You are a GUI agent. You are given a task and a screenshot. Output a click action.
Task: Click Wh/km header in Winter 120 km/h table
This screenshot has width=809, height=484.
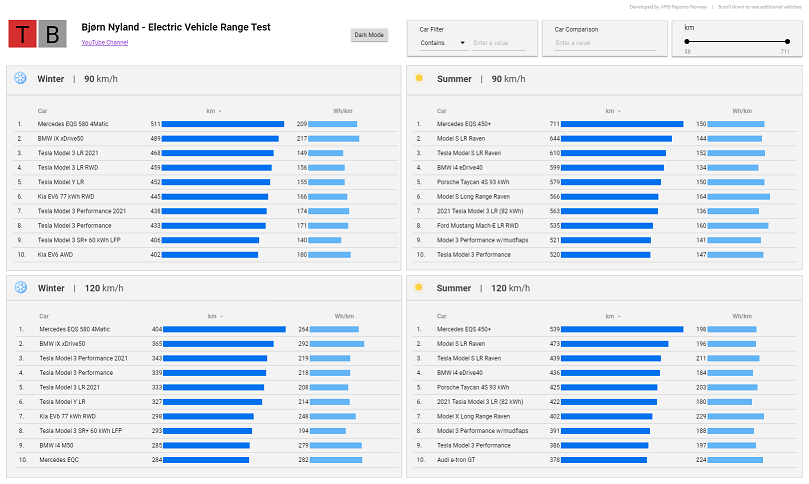coord(344,316)
